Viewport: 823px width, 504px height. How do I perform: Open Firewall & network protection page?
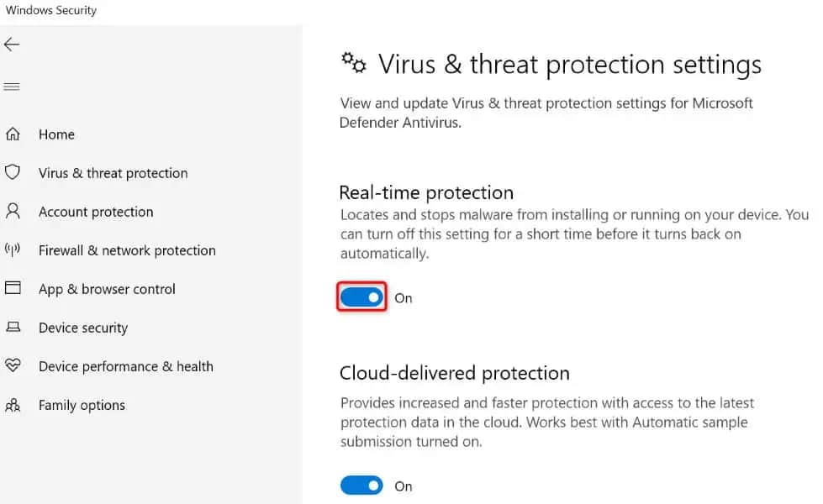coord(127,250)
